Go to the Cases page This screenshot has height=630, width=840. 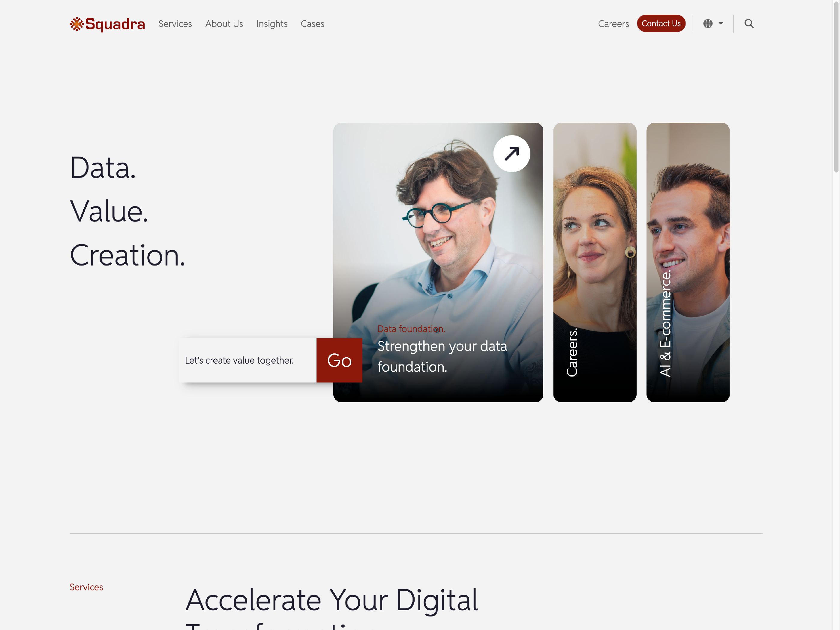[313, 24]
